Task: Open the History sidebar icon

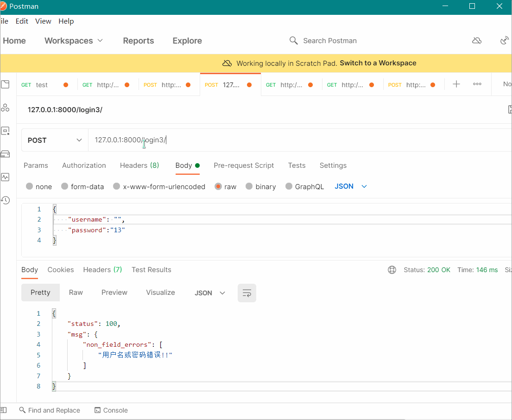Action: (5, 200)
